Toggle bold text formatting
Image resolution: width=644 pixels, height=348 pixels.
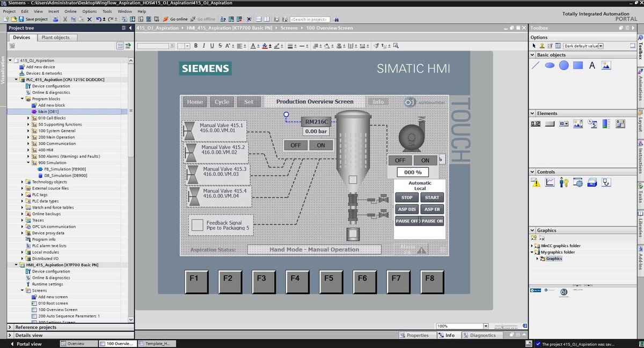196,46
